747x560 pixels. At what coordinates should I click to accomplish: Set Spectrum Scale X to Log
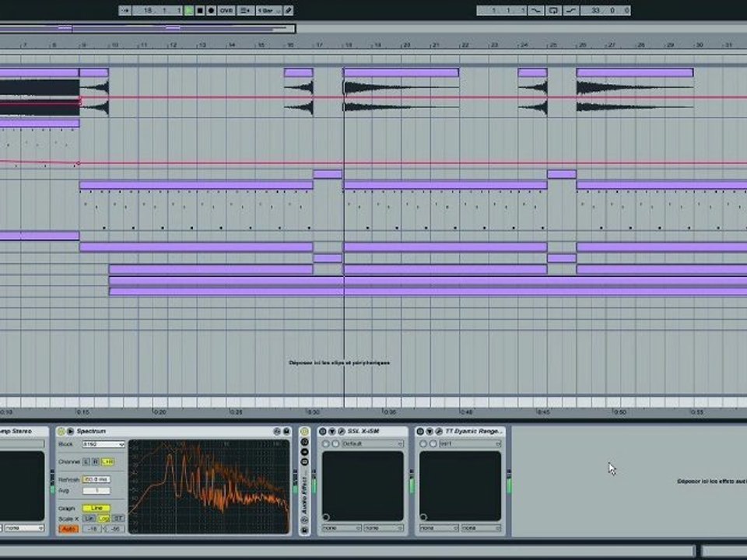(x=103, y=519)
